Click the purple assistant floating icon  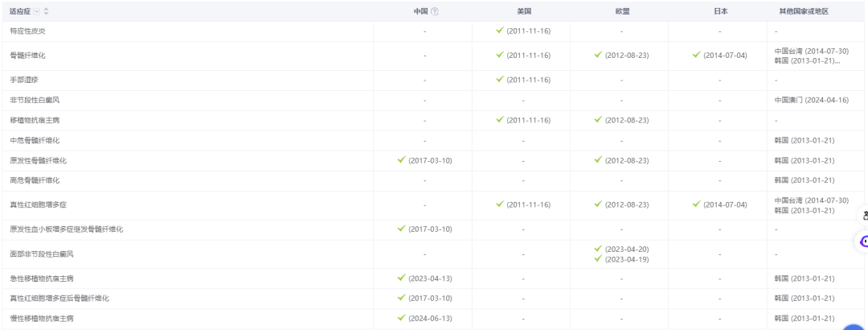(863, 241)
